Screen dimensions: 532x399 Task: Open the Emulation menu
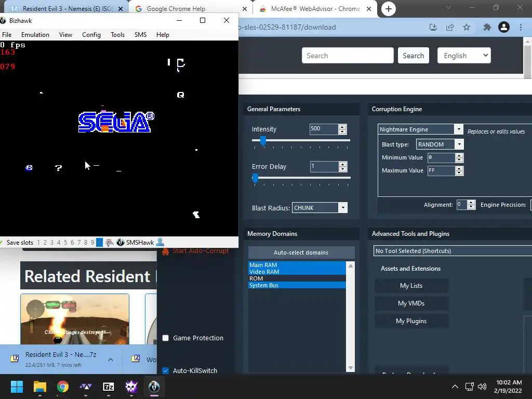click(35, 35)
